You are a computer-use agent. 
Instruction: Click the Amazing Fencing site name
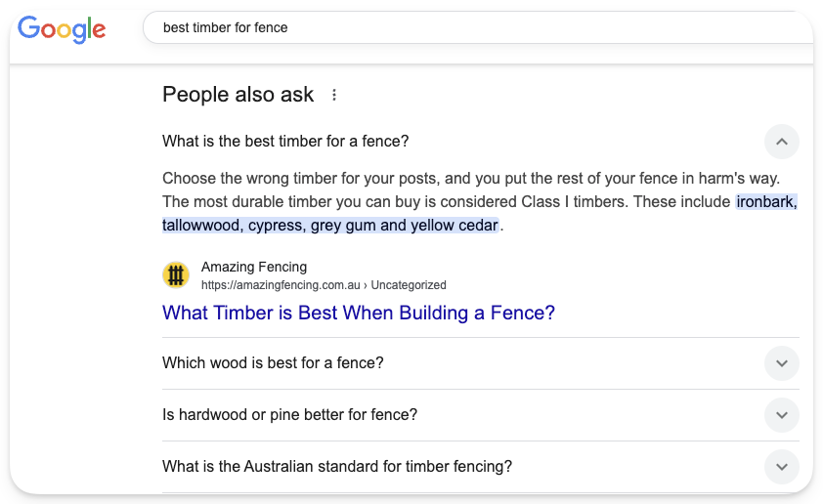point(254,267)
